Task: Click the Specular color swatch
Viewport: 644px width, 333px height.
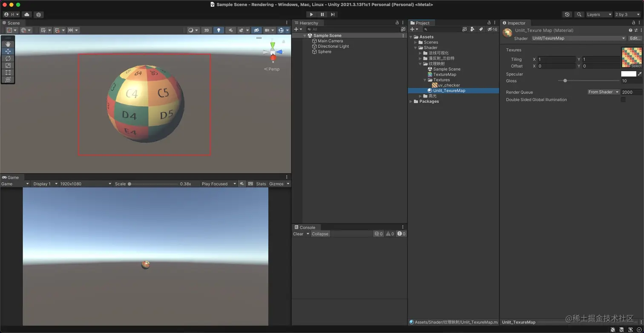Action: 628,74
